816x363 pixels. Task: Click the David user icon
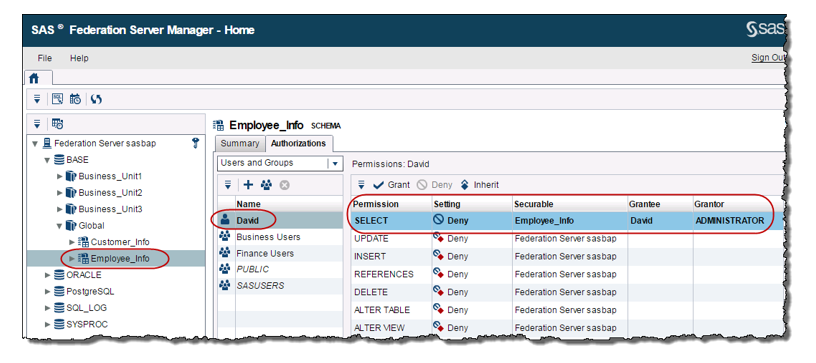point(225,220)
